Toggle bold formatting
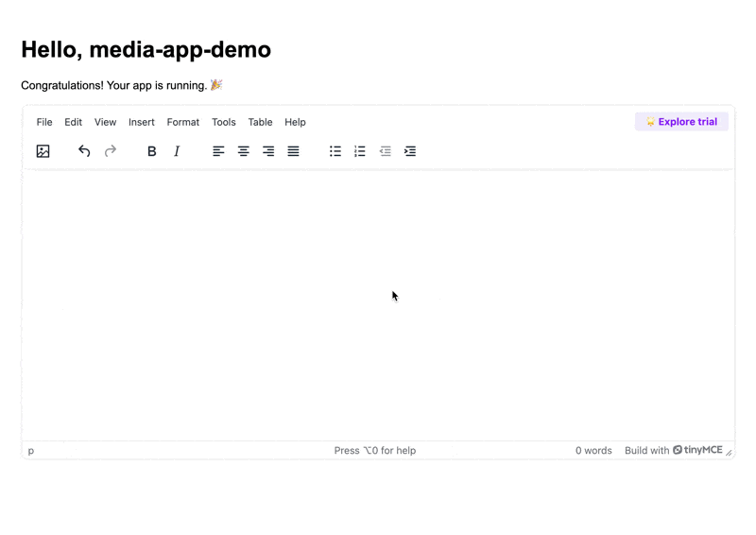Viewport: 756px width, 535px height. (152, 151)
